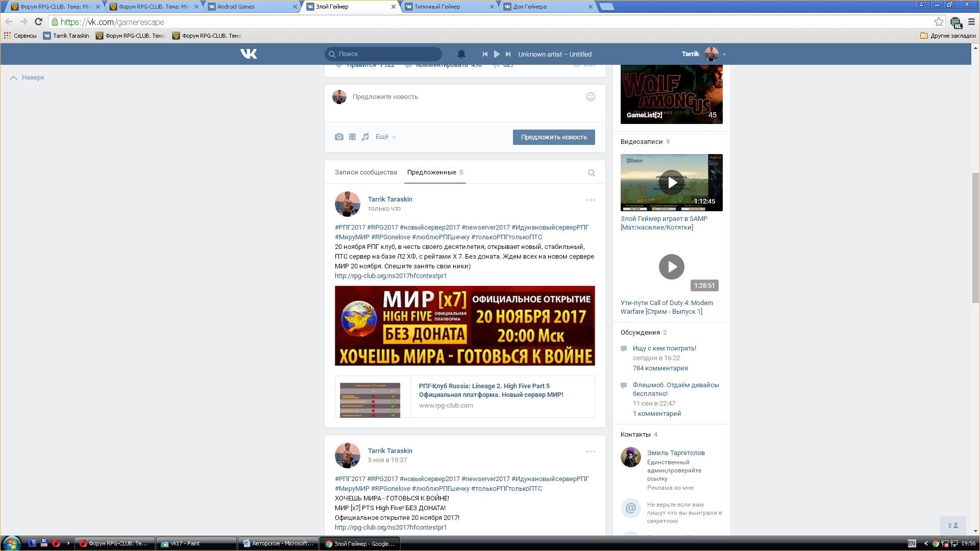Open options menu of the 5 ноя post
This screenshot has width=980, height=551.
point(591,452)
